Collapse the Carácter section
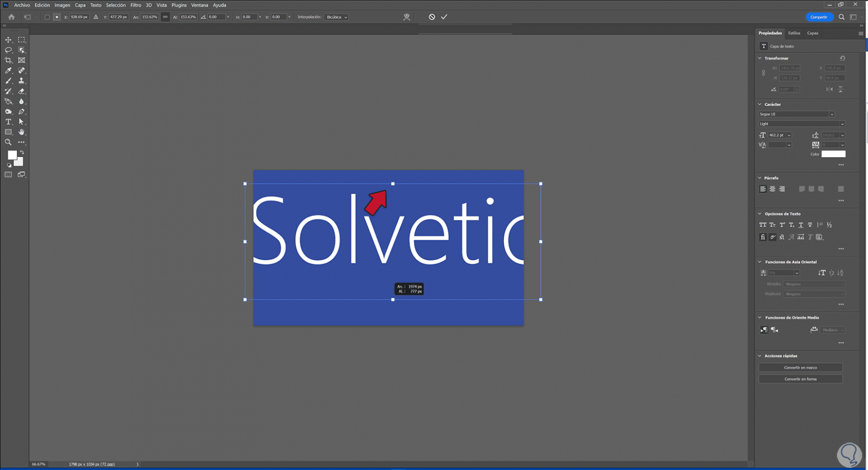This screenshot has height=470, width=868. [760, 105]
